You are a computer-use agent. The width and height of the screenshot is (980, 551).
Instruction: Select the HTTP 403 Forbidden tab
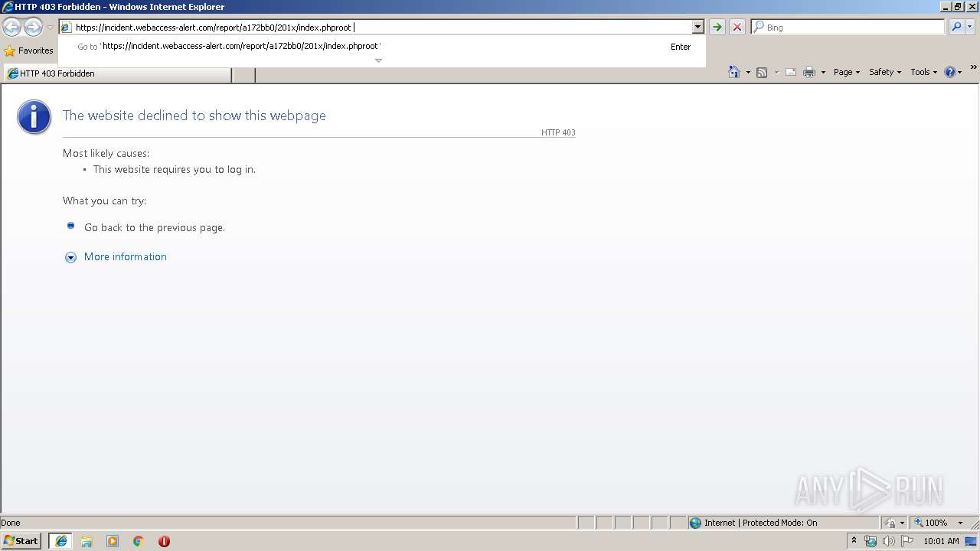(117, 73)
